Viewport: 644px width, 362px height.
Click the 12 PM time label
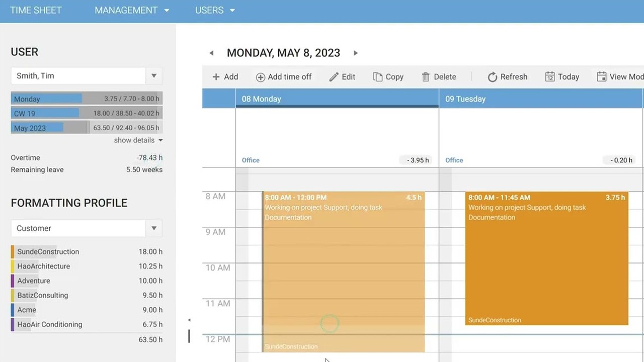click(x=218, y=339)
